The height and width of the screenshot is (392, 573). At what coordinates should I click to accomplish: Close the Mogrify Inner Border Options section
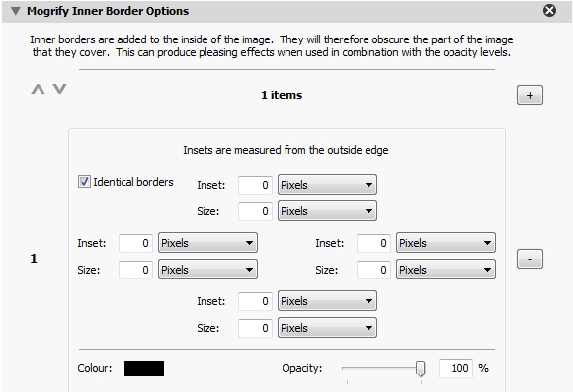click(x=549, y=10)
